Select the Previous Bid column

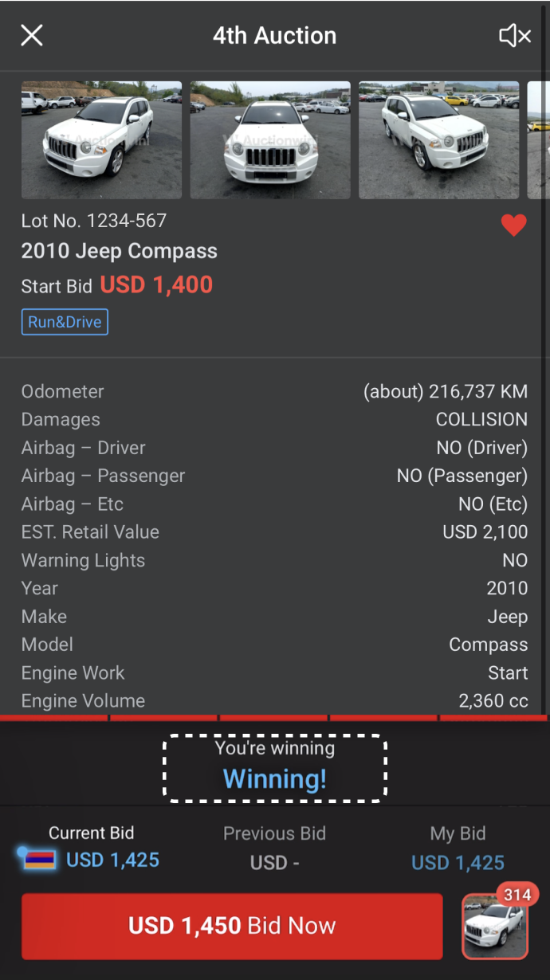274,848
